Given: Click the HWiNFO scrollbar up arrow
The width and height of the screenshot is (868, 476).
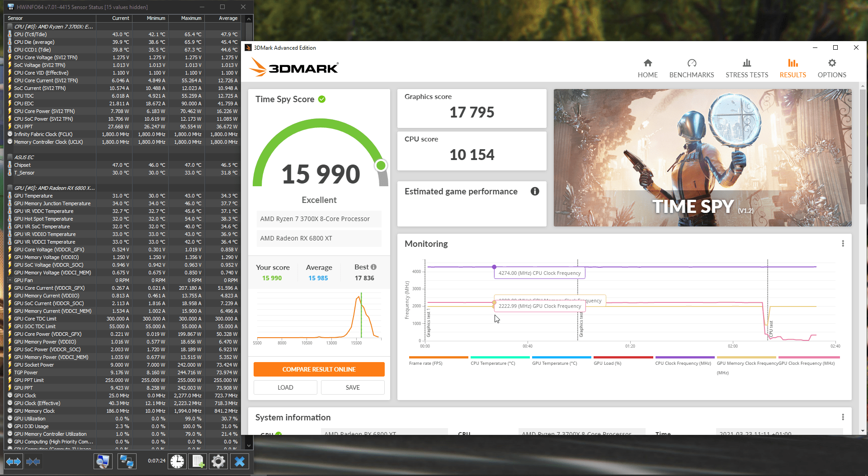Looking at the screenshot, I should pyautogui.click(x=249, y=19).
